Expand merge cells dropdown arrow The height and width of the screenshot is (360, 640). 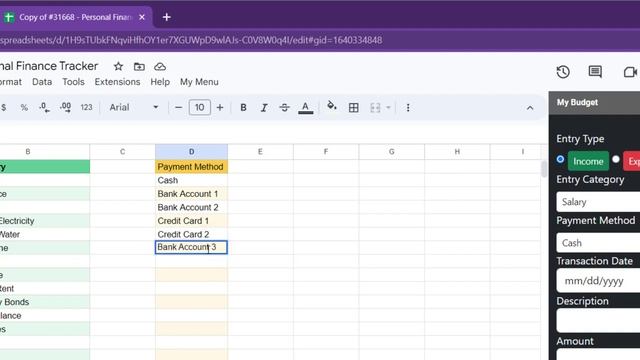[388, 108]
